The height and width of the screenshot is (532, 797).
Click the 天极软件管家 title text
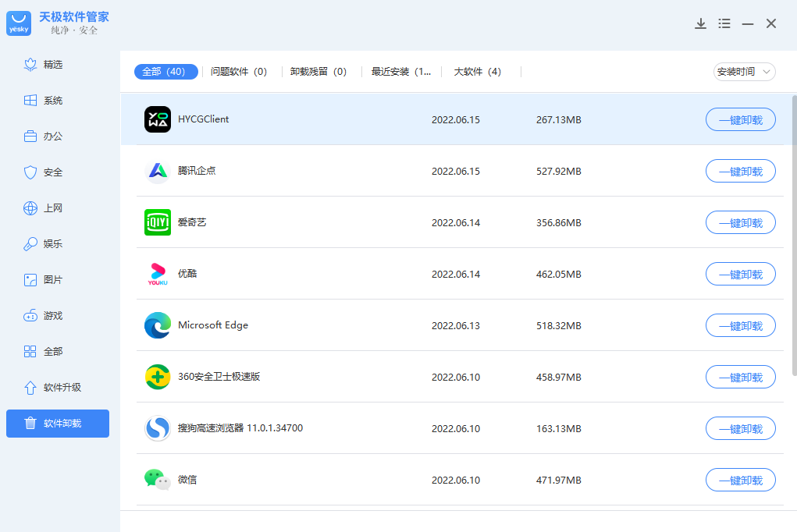coord(74,16)
